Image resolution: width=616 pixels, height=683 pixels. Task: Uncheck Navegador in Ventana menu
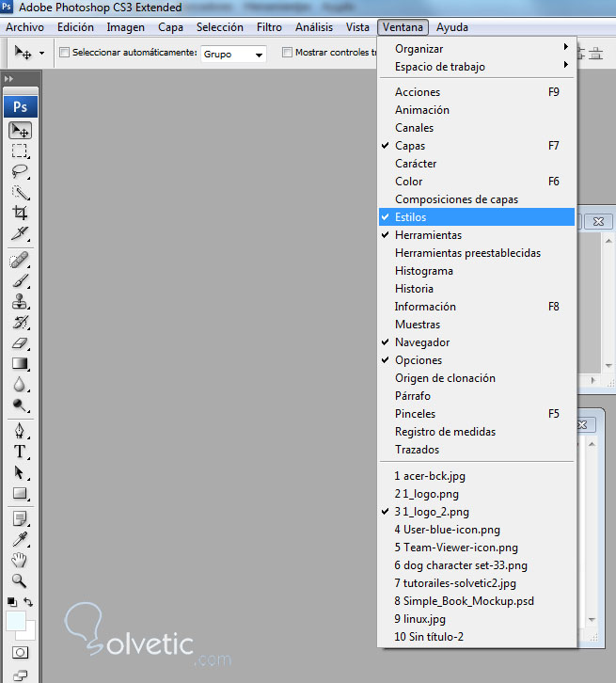tap(477, 341)
